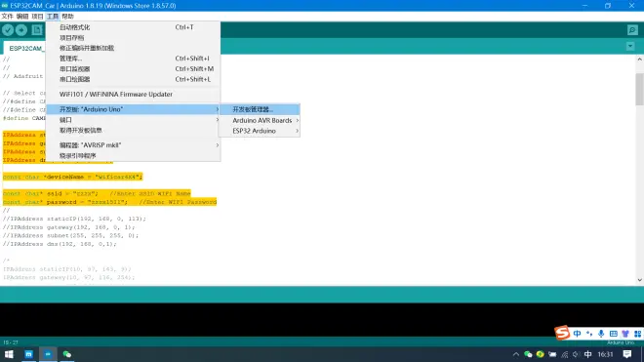Launch WiFi101 / WiFiNINA Firmware Updater
The width and height of the screenshot is (644, 362).
pos(133,94)
